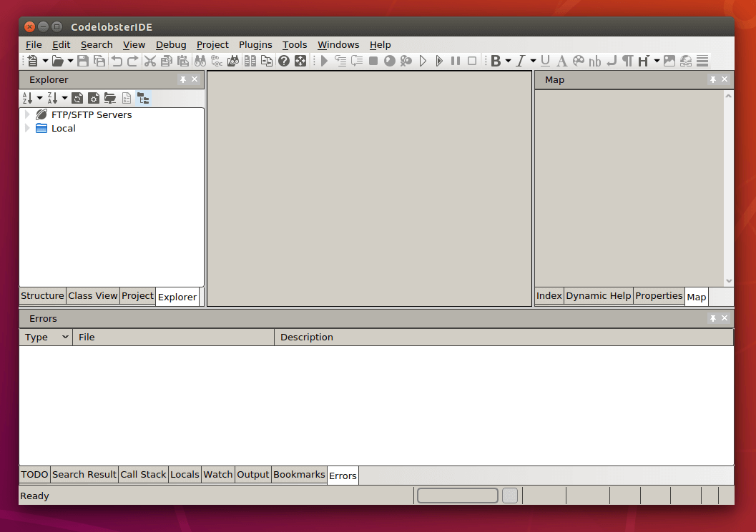
Task: Click the Insert Image icon in toolbar
Action: click(x=669, y=61)
